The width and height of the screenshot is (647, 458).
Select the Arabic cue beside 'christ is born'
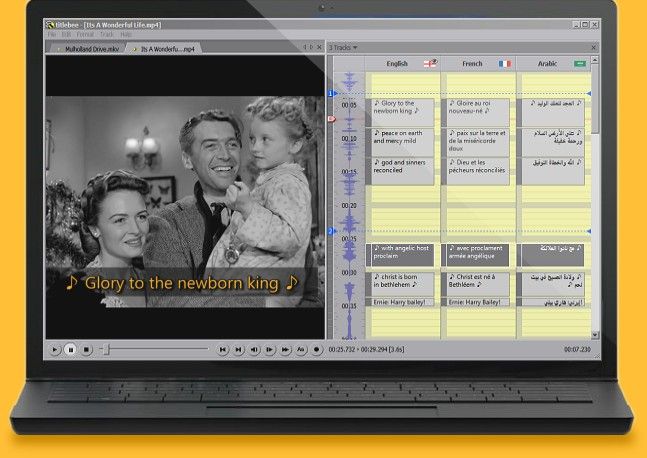(550, 284)
